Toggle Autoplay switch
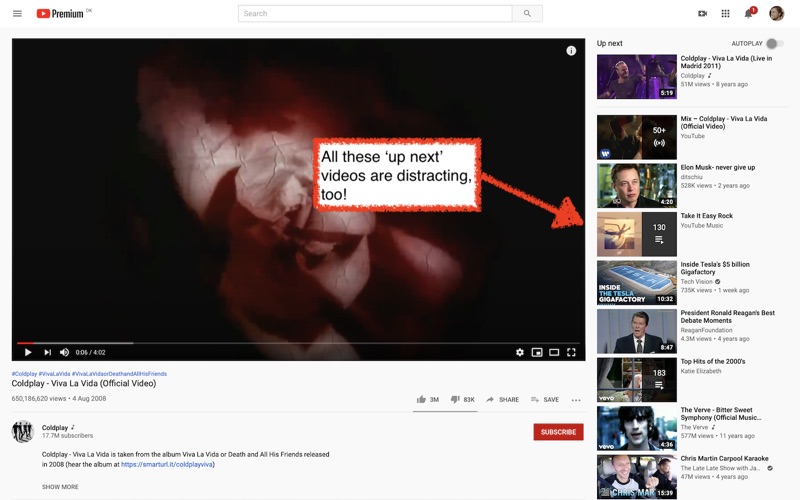The image size is (800, 500). (774, 44)
